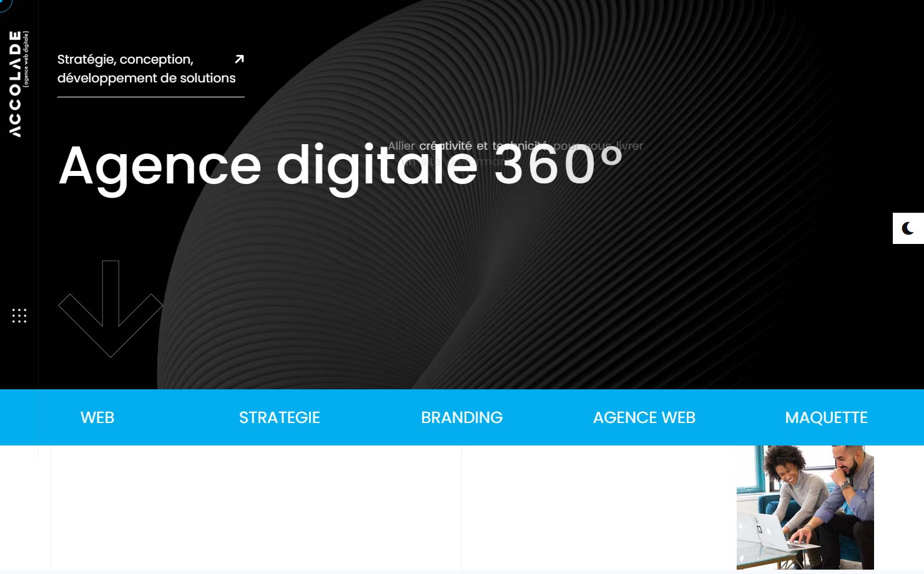Toggle dark mode with the moon button
Viewport: 924px width, 574px height.
pos(908,228)
